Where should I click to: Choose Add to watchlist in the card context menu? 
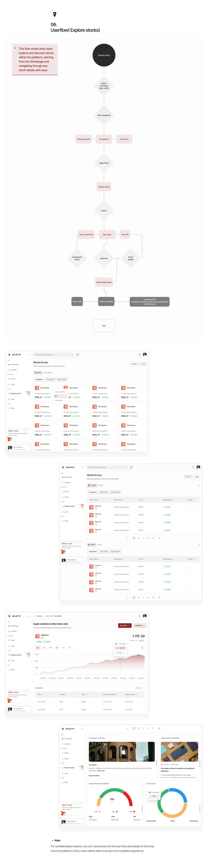tap(60, 392)
